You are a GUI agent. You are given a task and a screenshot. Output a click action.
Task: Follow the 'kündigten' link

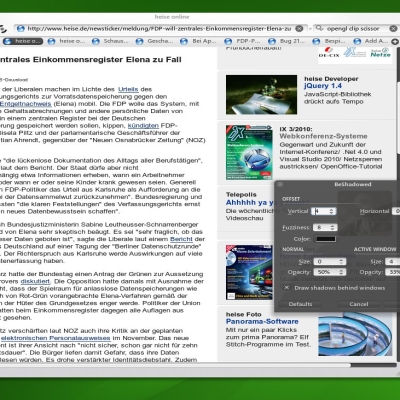click(143, 126)
